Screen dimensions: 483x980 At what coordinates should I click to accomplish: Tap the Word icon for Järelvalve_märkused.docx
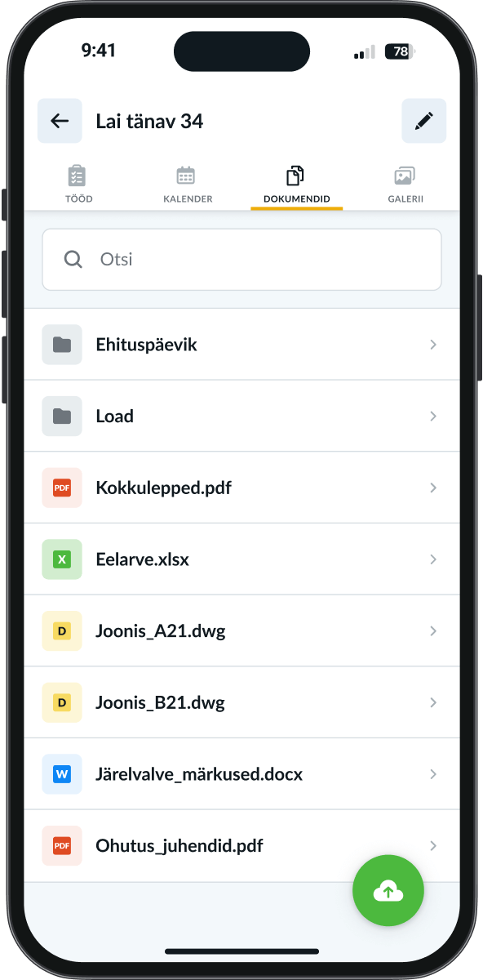point(62,774)
